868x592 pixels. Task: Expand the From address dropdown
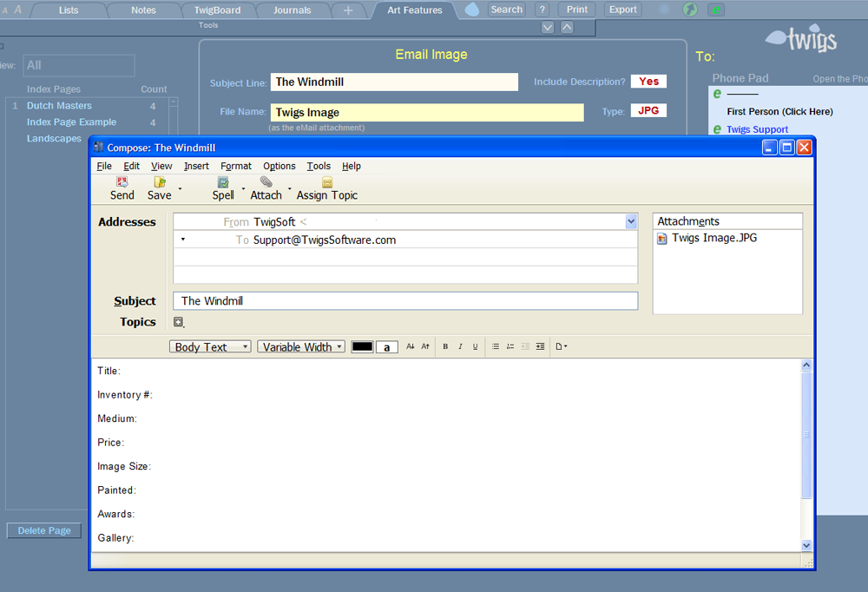[x=631, y=222]
